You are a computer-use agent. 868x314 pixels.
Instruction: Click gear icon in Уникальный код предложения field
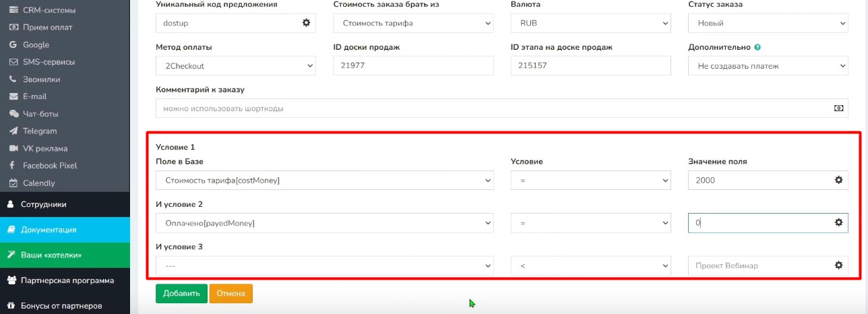(x=306, y=22)
